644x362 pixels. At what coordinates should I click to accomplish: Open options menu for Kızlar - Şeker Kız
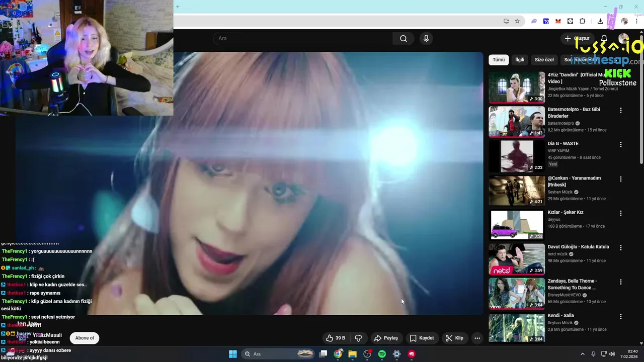pyautogui.click(x=620, y=213)
